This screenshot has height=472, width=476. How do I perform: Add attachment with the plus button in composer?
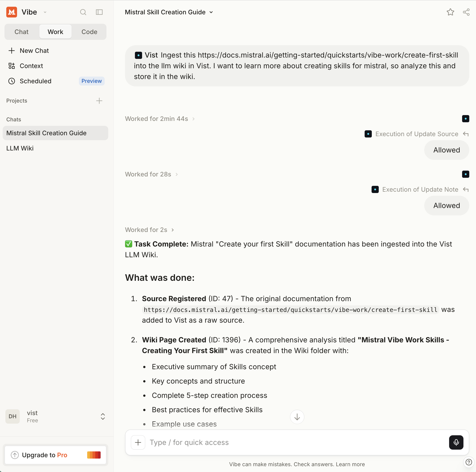click(138, 442)
